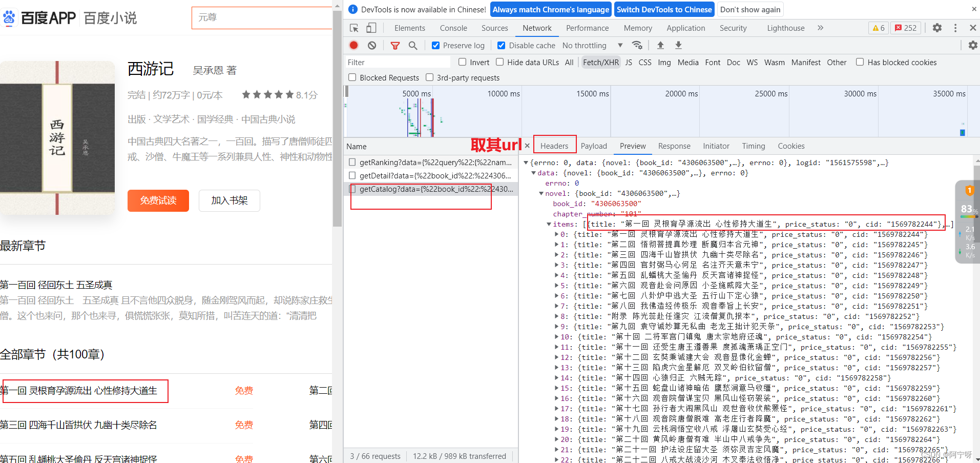The width and height of the screenshot is (980, 463).
Task: Expand item 10 第十回 entry
Action: coord(557,337)
